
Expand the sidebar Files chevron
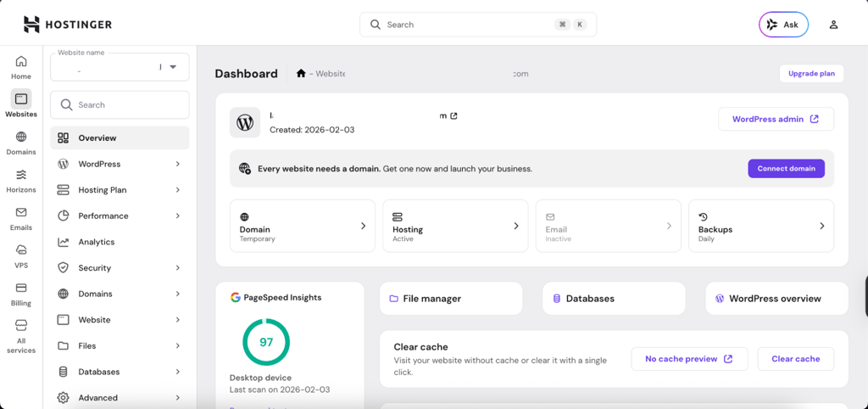(178, 346)
